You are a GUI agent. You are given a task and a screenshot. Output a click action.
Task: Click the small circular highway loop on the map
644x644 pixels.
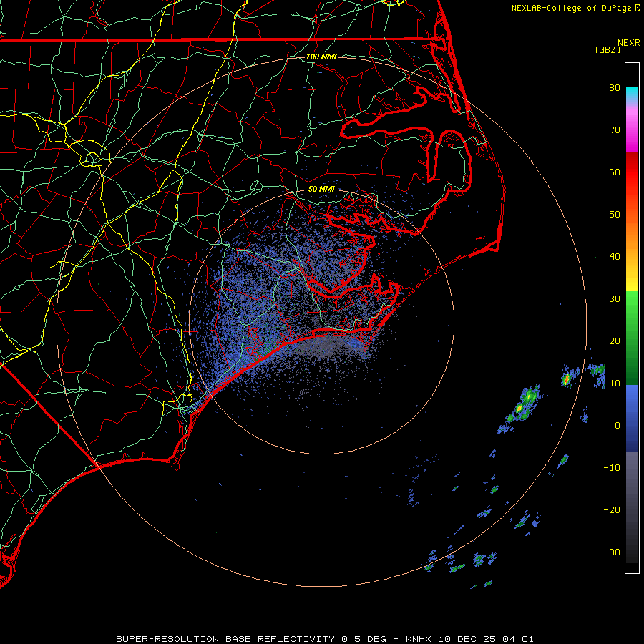coord(92,159)
